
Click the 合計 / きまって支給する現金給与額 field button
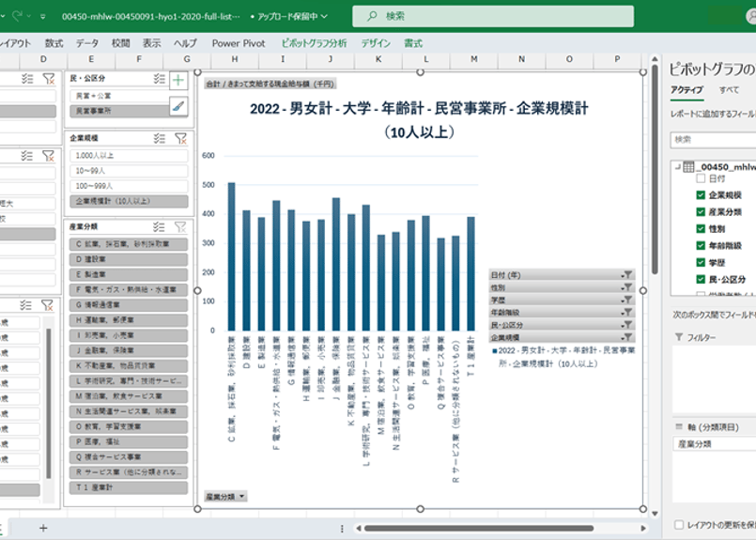(270, 84)
